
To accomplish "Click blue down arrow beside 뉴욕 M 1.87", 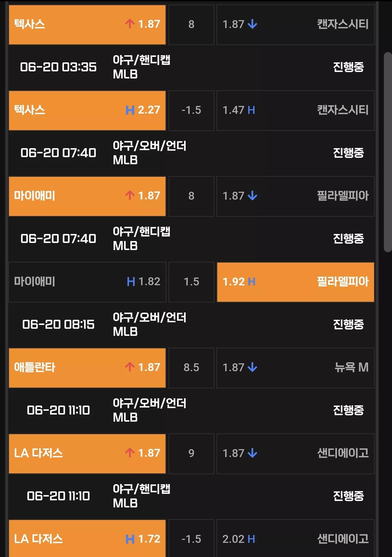I will tap(252, 367).
